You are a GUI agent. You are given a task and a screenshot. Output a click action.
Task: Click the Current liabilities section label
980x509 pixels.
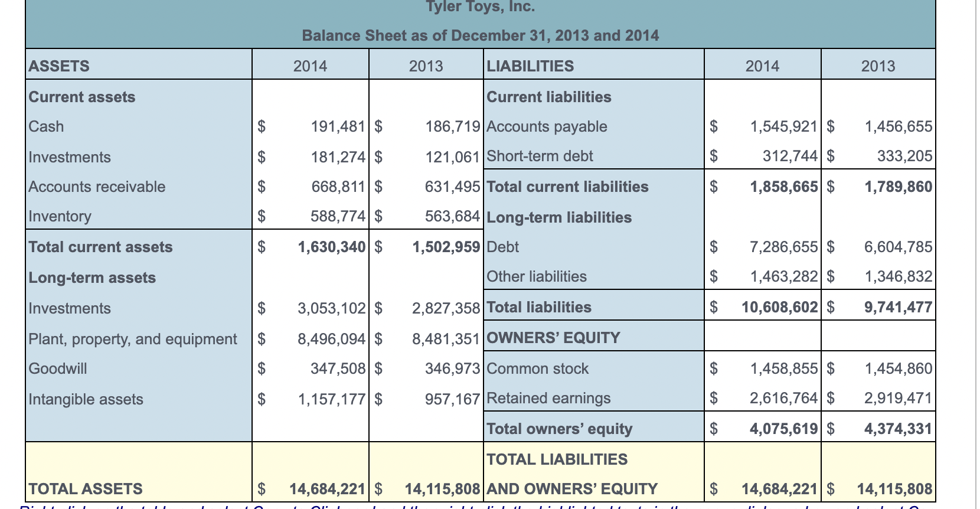549,97
